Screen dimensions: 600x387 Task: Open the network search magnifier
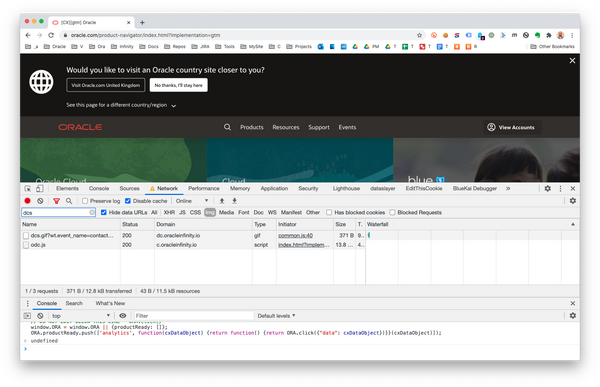click(69, 201)
